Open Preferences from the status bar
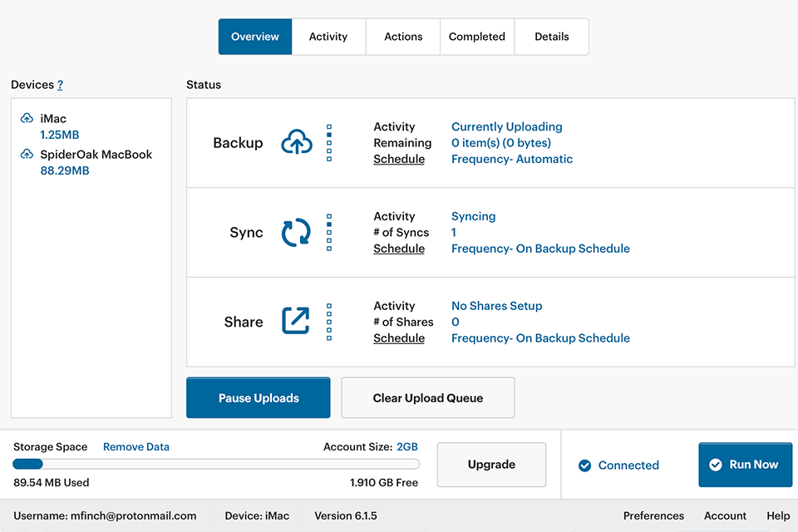798x532 pixels. (653, 515)
